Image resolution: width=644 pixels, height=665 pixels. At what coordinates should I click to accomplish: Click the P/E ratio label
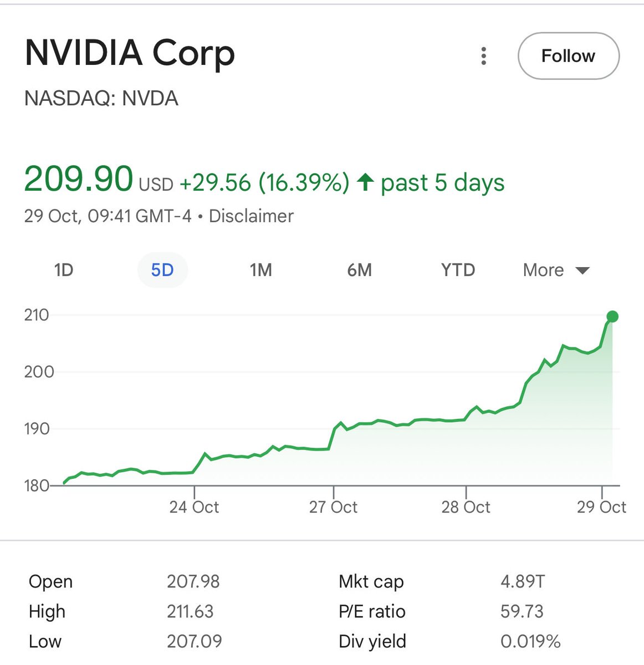pos(372,611)
